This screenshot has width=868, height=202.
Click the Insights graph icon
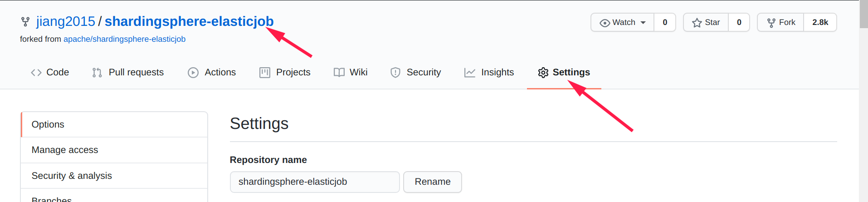(x=470, y=73)
